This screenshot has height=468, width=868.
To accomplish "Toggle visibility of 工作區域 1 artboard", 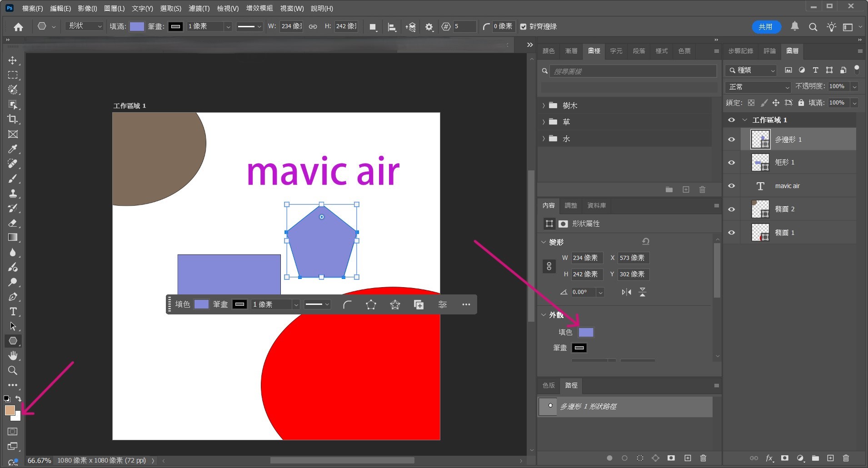I will (x=731, y=120).
